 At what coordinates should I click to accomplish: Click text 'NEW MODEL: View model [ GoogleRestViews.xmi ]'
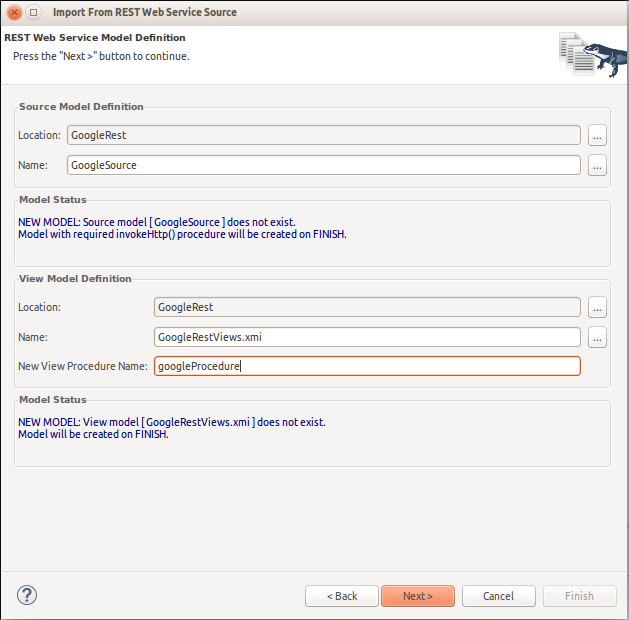136,422
